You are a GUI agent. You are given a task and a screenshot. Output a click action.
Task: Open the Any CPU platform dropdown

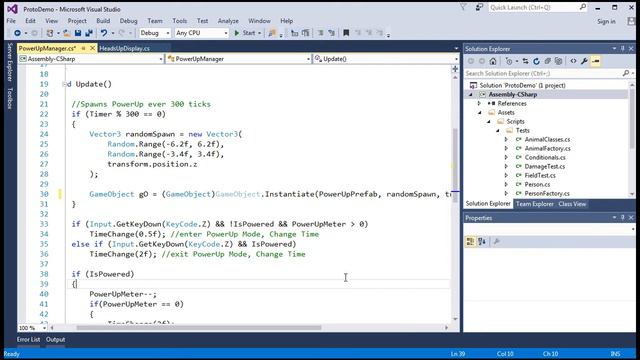pyautogui.click(x=226, y=33)
